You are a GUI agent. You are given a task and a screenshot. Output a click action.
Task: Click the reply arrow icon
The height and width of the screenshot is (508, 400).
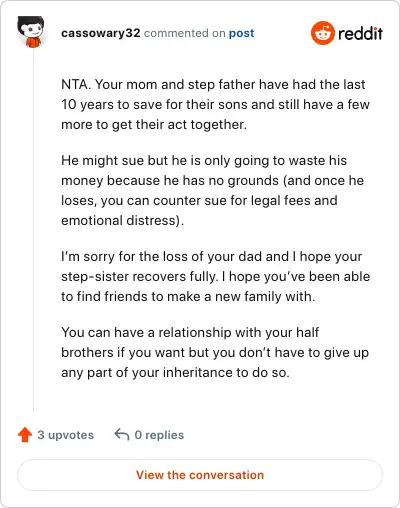pos(122,435)
